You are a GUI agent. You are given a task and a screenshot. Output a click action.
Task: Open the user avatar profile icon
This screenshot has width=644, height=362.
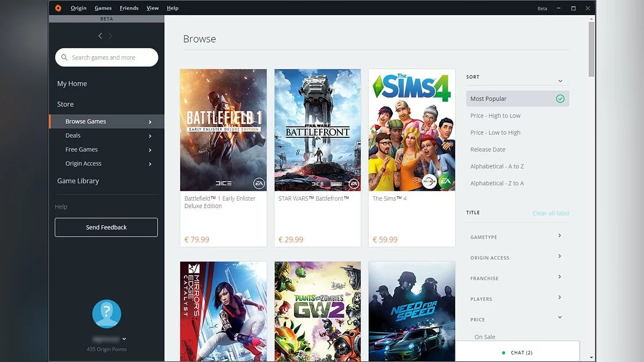click(106, 314)
